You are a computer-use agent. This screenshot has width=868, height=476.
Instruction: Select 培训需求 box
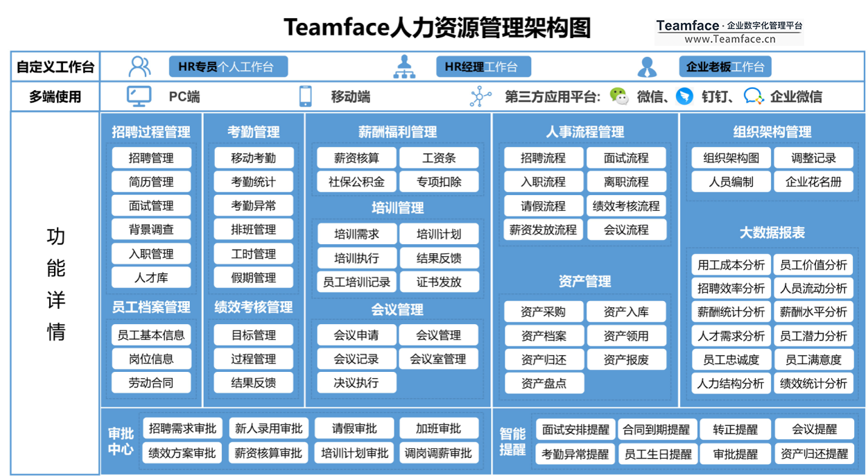pos(356,234)
